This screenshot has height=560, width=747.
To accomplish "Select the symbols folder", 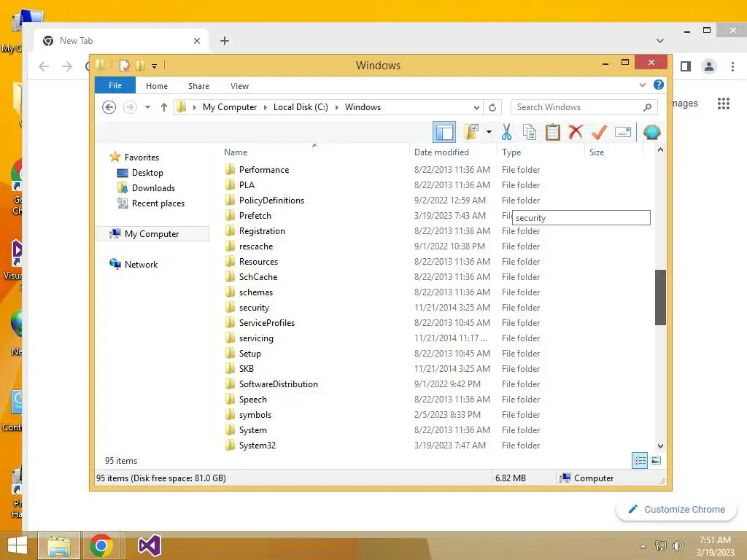I will pyautogui.click(x=255, y=415).
